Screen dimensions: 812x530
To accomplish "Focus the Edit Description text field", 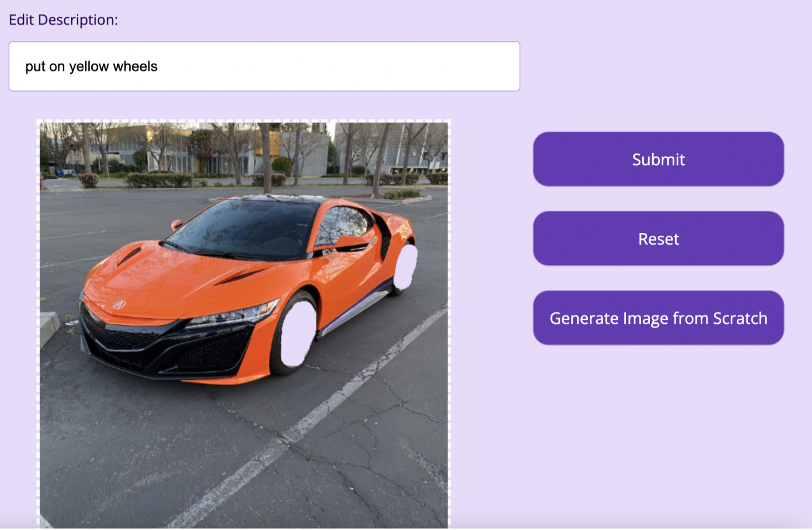I will (264, 67).
